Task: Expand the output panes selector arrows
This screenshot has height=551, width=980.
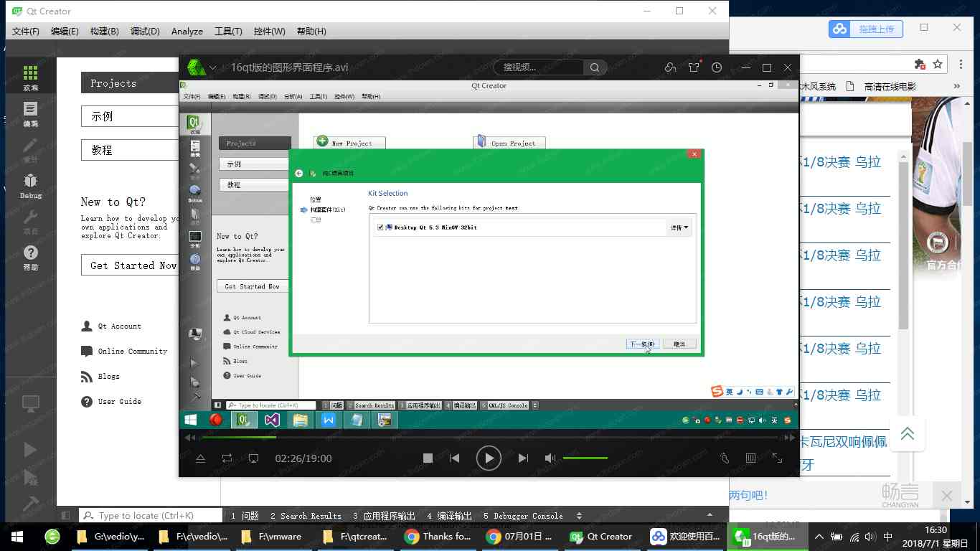Action: [x=580, y=516]
